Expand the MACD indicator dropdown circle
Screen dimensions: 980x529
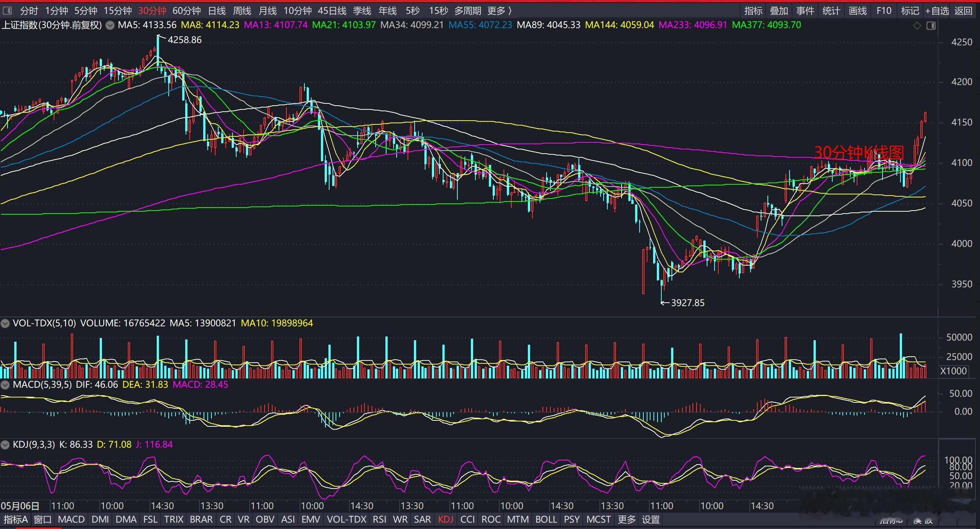point(5,385)
